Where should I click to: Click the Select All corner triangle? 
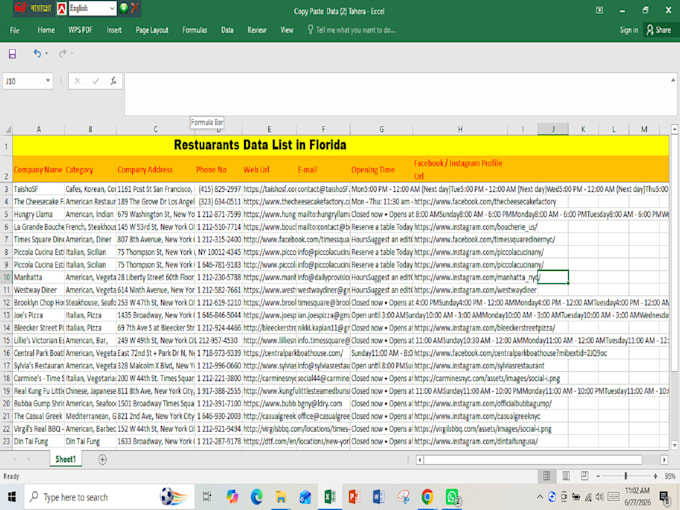7,129
